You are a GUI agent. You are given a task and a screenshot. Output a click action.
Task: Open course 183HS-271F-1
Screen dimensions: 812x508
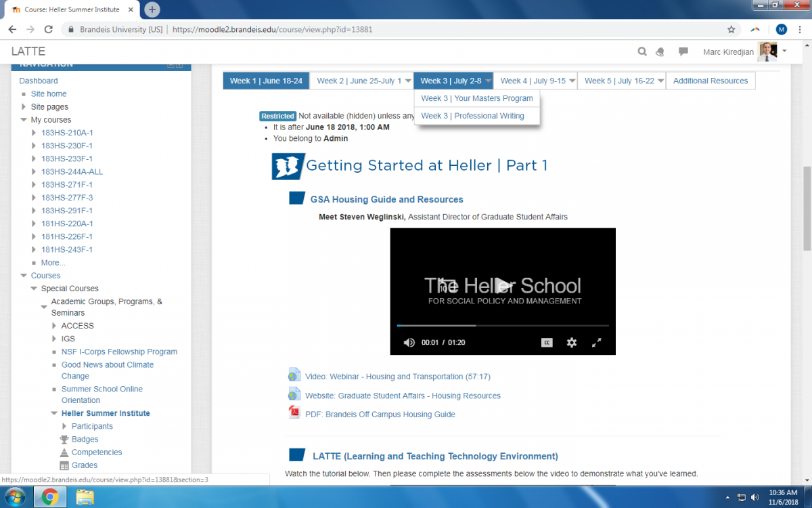click(67, 184)
